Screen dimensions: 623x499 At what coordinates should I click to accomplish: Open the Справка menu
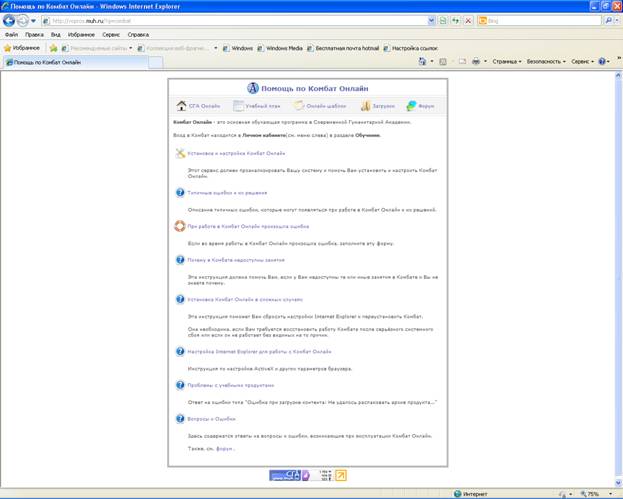point(138,34)
